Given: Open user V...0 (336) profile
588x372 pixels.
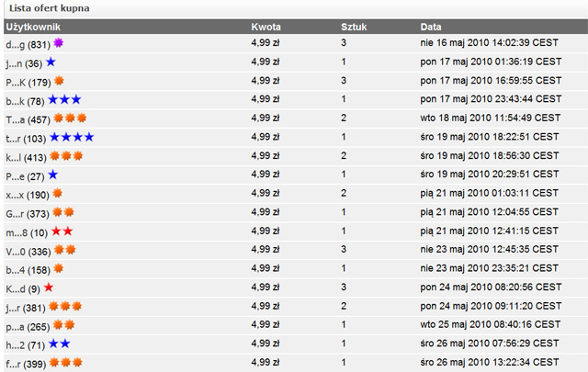Looking at the screenshot, I should tap(28, 250).
